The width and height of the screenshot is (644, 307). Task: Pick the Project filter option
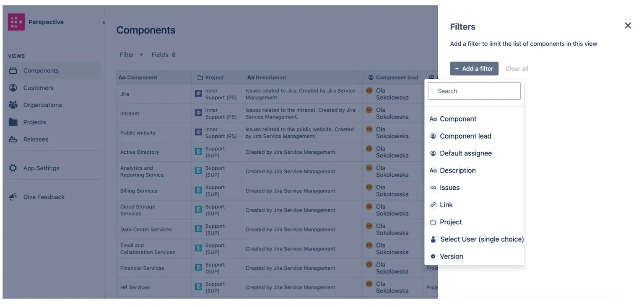tap(451, 222)
